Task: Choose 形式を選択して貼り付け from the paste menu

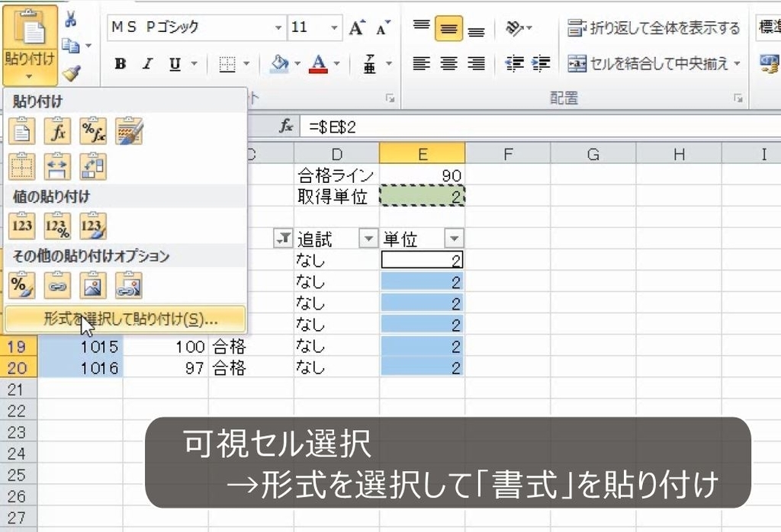Action: pos(124,319)
